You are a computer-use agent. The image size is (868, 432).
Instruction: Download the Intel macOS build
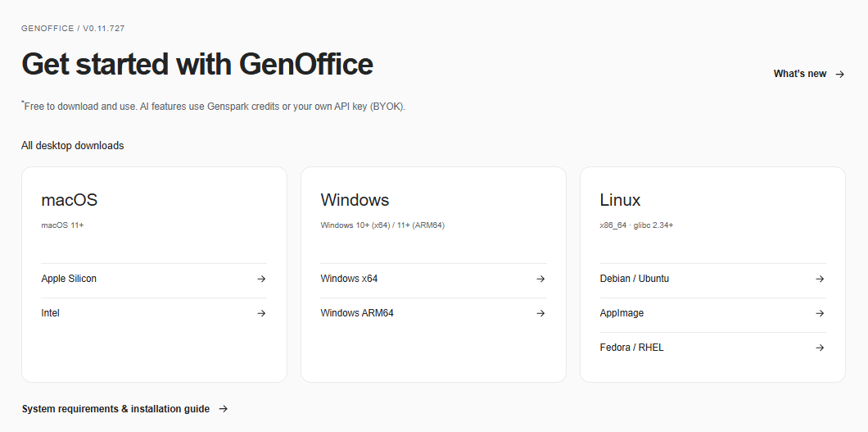154,313
